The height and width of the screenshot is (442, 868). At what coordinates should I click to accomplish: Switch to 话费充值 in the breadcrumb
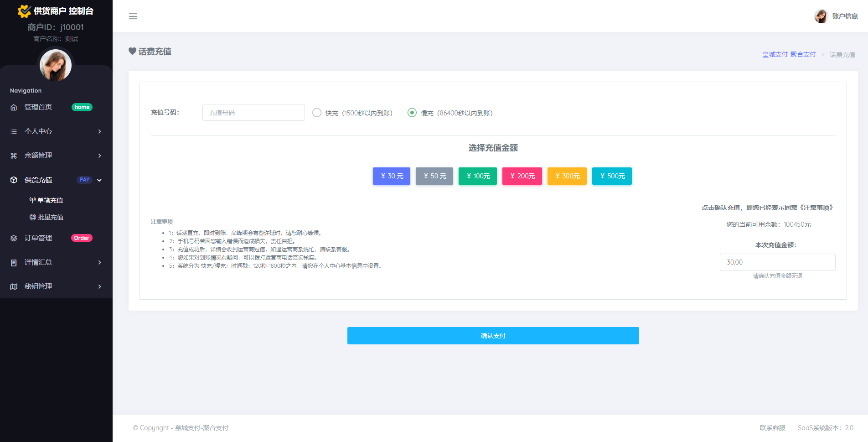click(842, 54)
